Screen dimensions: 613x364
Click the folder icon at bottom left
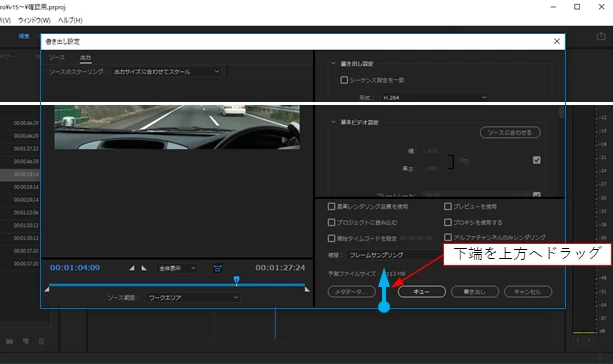[9, 341]
